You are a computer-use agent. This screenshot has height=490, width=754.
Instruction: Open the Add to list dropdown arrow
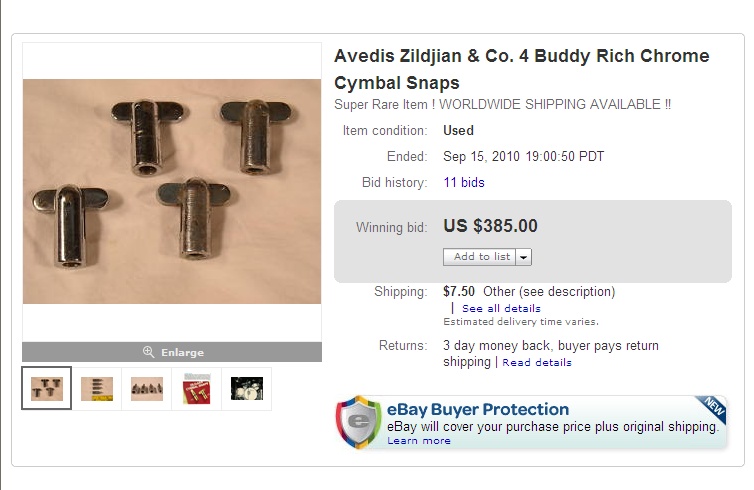pos(525,257)
